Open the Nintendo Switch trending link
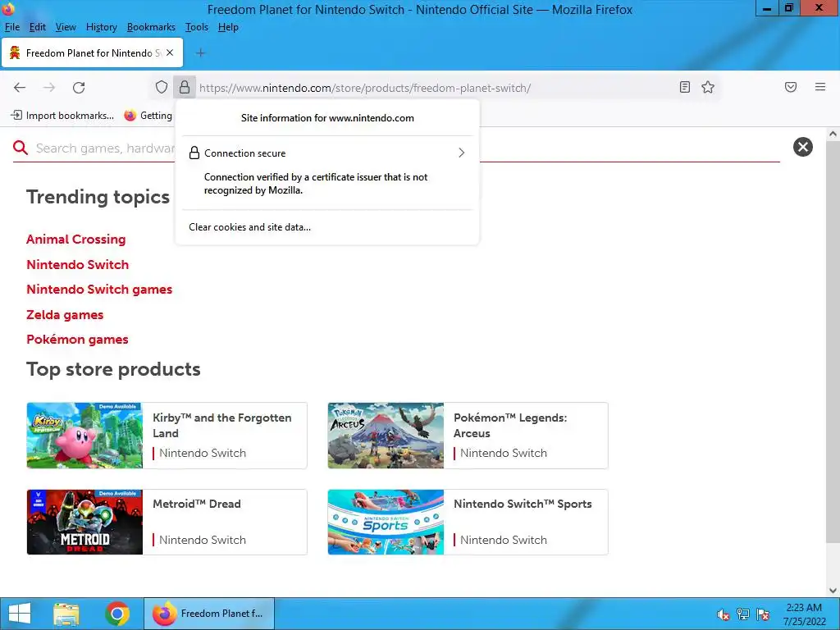The height and width of the screenshot is (630, 840). tap(78, 265)
